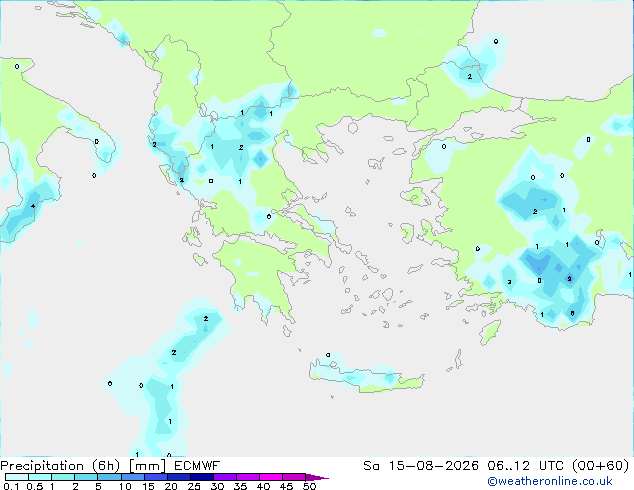Open the weatheronline.co.uk link
The height and width of the screenshot is (490, 634).
point(550,481)
